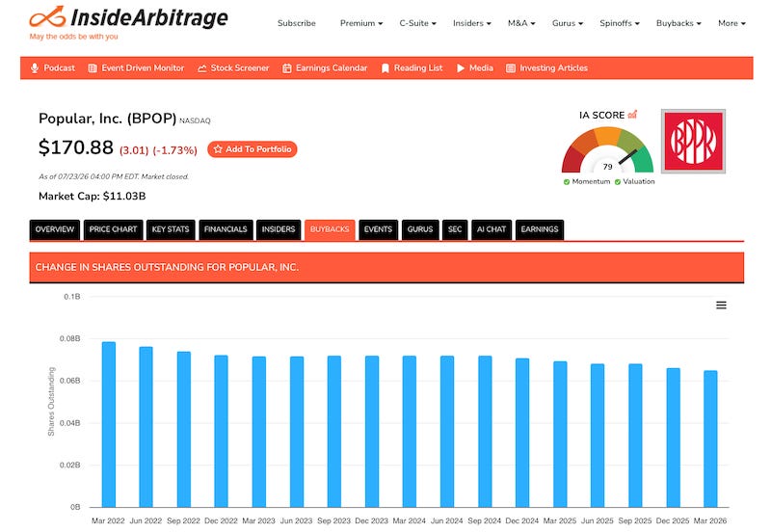Switch to the Earnings tab

point(540,229)
